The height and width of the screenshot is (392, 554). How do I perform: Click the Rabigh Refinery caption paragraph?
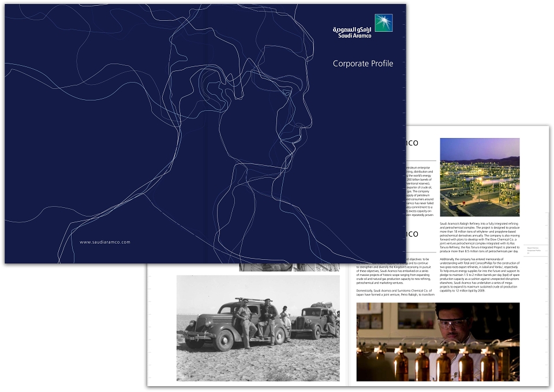tap(480, 237)
